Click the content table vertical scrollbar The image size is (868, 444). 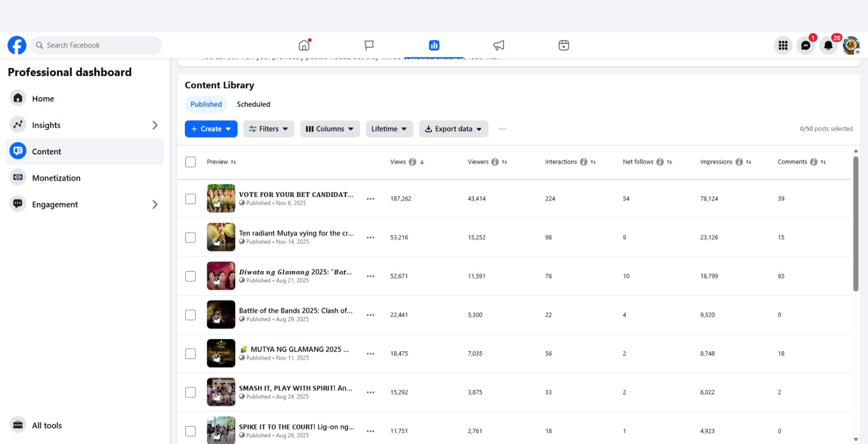pos(856,223)
